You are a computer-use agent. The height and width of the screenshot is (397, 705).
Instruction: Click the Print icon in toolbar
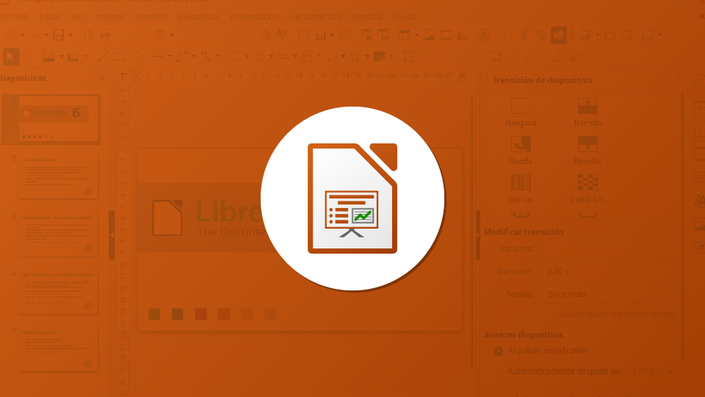point(105,35)
